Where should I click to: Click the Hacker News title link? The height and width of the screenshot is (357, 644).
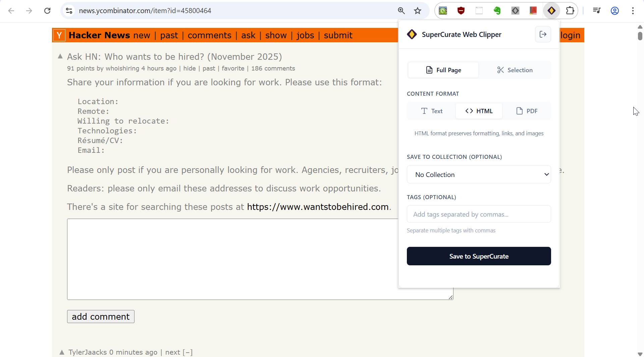[99, 35]
